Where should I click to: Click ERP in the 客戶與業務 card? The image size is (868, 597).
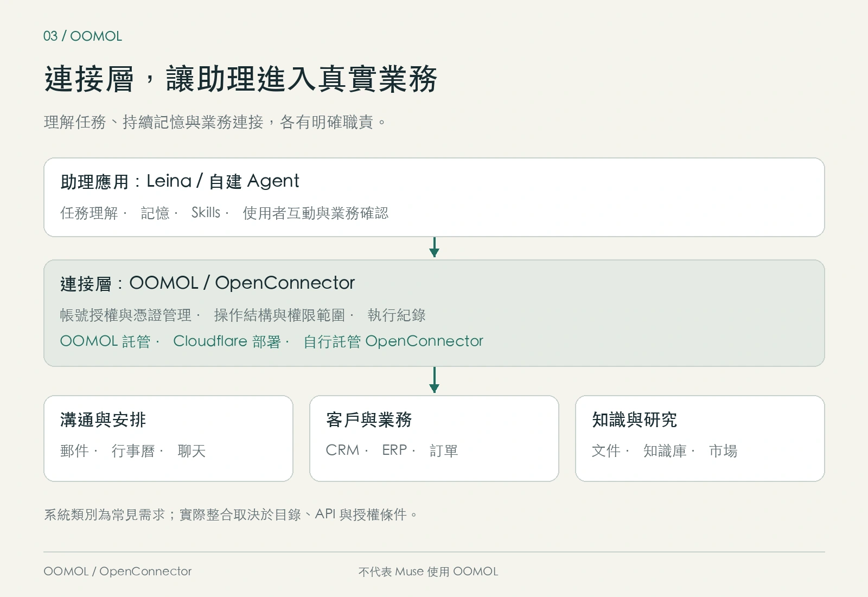point(394,450)
